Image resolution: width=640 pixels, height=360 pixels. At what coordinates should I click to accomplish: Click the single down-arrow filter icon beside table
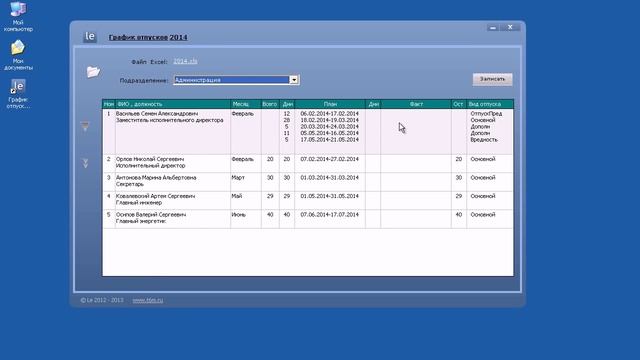(x=85, y=126)
